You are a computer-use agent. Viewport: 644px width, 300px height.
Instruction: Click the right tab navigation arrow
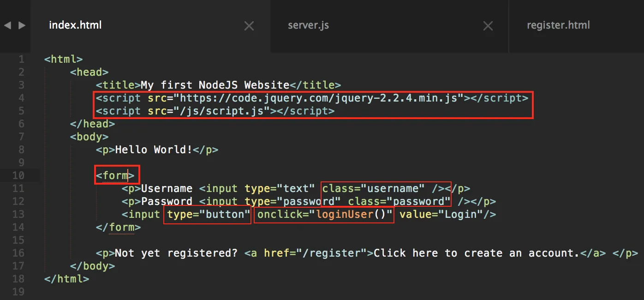(x=22, y=25)
